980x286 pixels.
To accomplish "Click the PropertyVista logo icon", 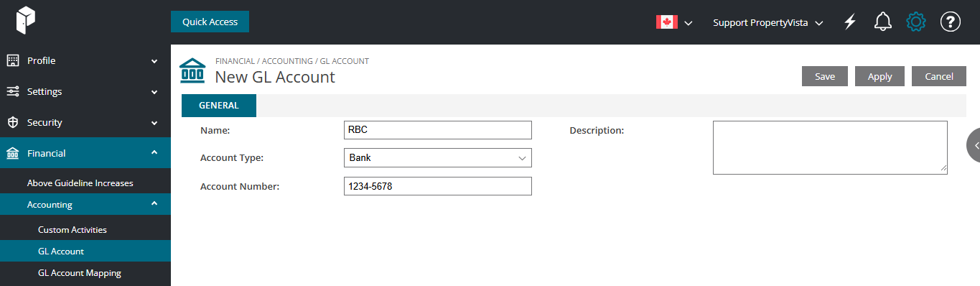I will point(26,22).
